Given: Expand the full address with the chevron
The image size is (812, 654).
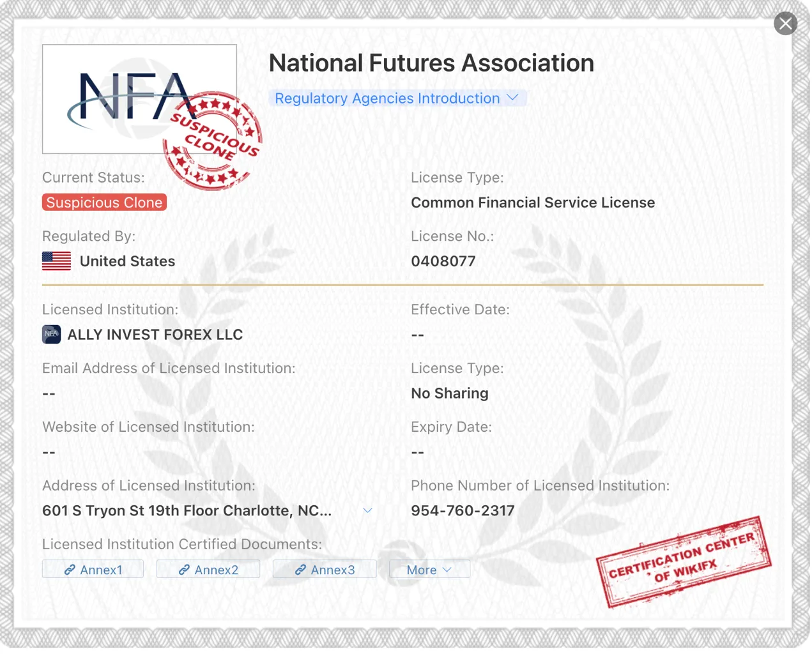Looking at the screenshot, I should coord(367,510).
